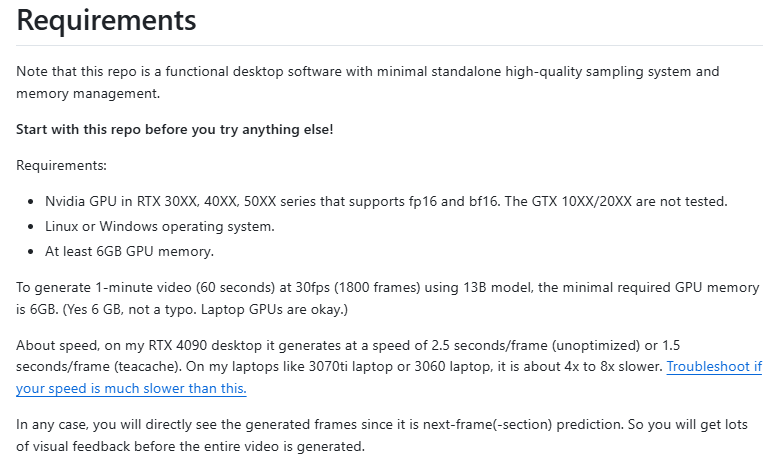Click the large "Requirements" heading
780x467 pixels.
click(106, 20)
